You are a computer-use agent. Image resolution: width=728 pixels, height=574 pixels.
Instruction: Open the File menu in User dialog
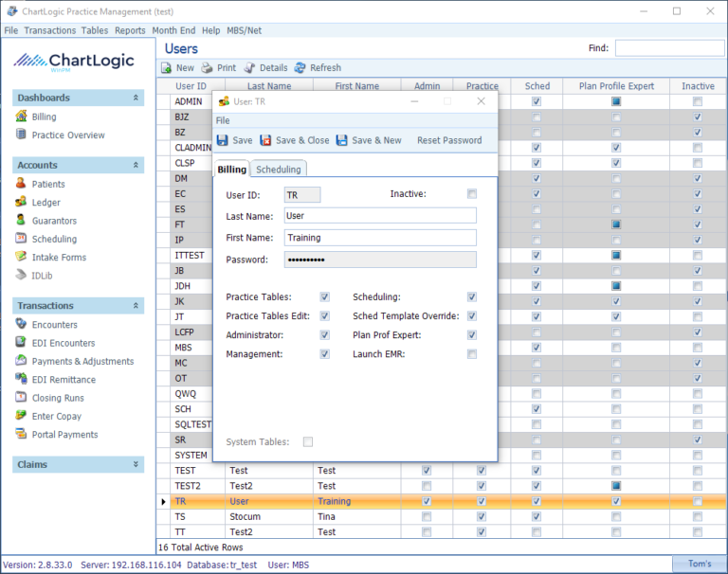223,120
